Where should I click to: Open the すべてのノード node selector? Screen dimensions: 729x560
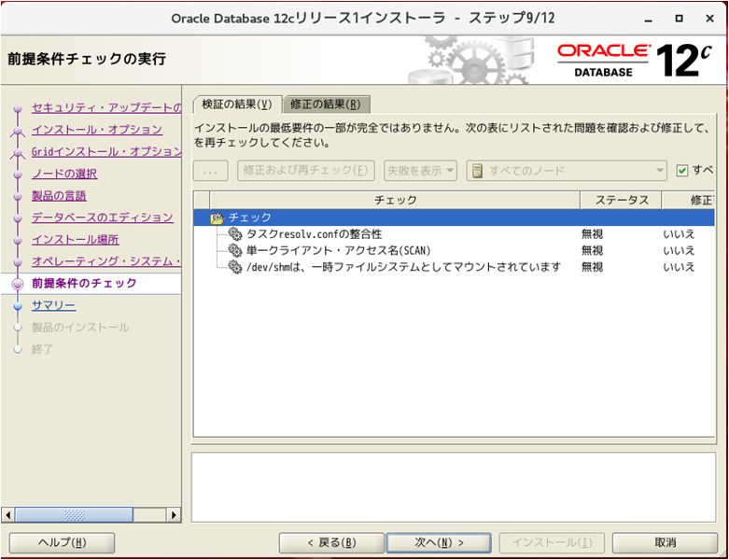click(x=567, y=171)
